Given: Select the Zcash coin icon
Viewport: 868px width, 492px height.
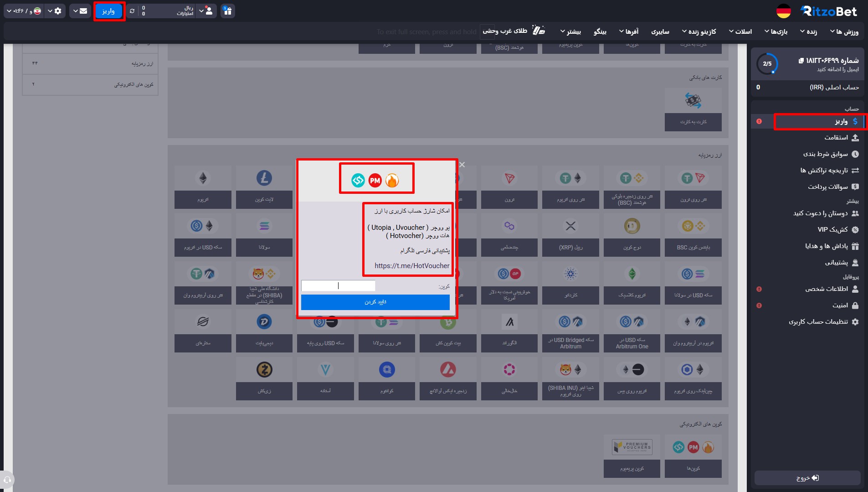Looking at the screenshot, I should coord(264,369).
